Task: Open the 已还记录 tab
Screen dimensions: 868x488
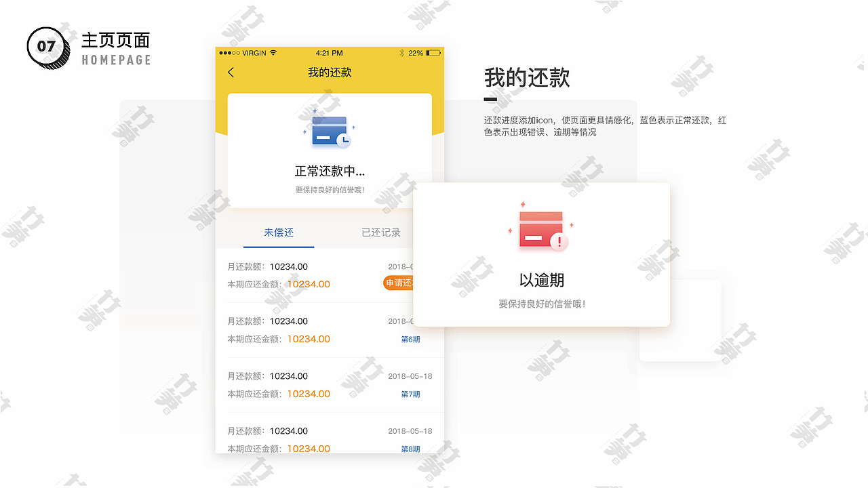Action: [x=381, y=232]
